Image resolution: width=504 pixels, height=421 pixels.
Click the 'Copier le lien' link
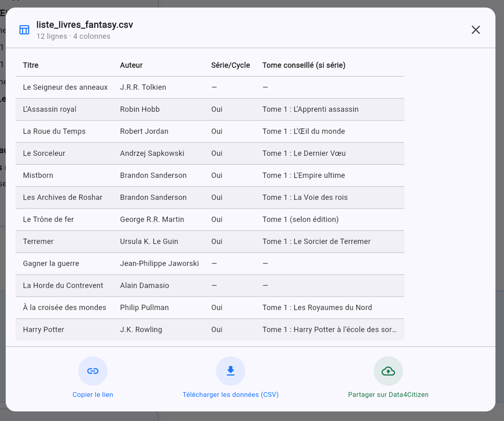click(x=92, y=394)
